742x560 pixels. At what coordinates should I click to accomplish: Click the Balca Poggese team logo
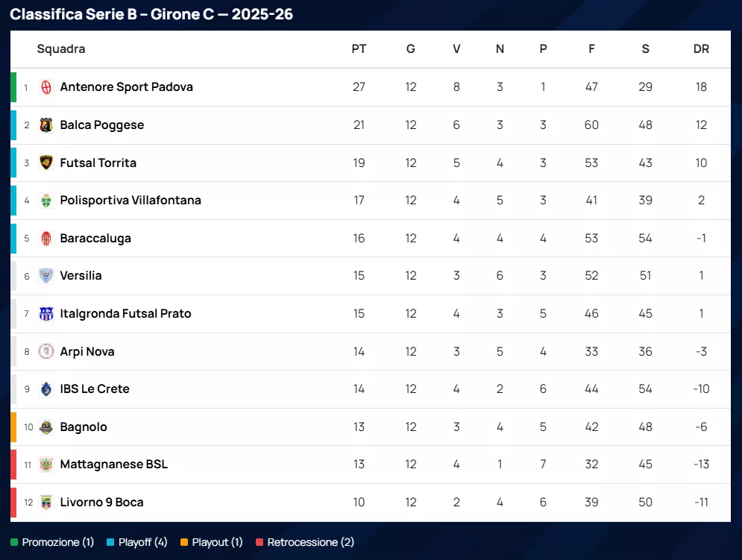point(46,125)
